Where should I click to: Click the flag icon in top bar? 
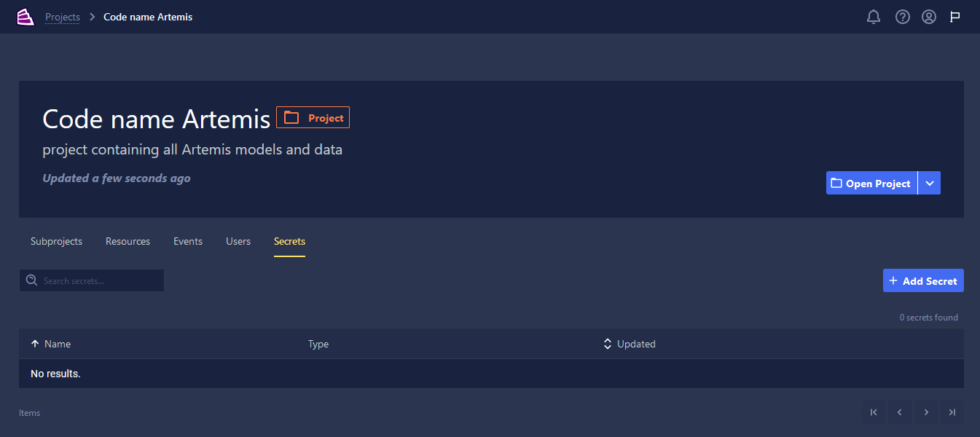pos(954,17)
